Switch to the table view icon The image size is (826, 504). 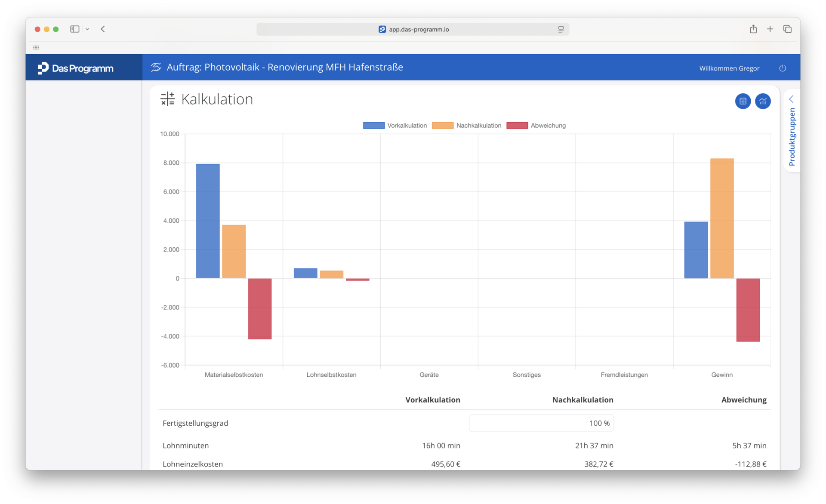click(743, 101)
